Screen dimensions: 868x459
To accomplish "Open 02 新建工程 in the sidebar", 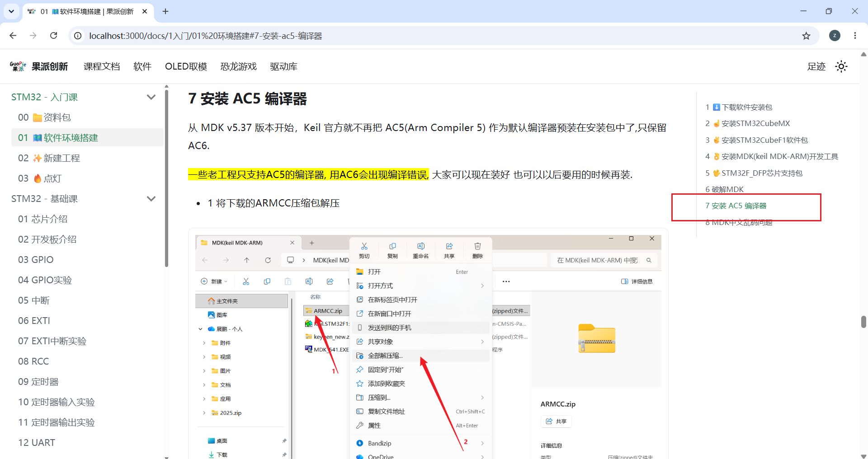I will pyautogui.click(x=87, y=158).
